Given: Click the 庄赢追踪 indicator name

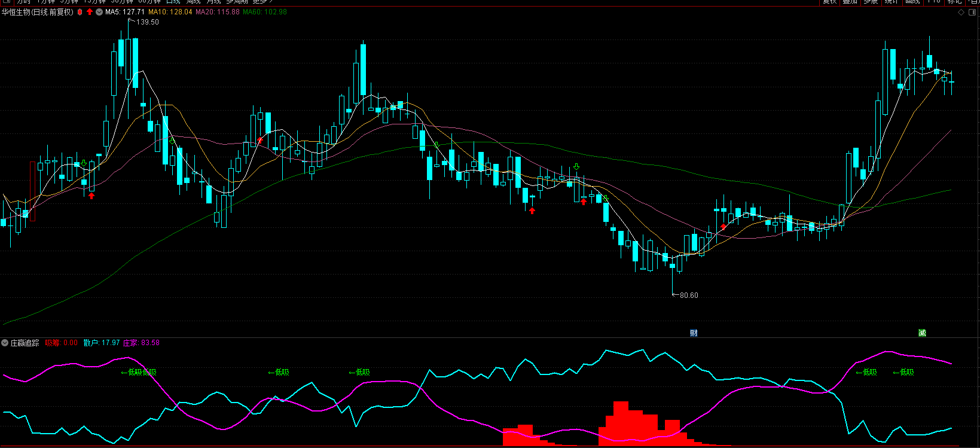Looking at the screenshot, I should click(25, 343).
